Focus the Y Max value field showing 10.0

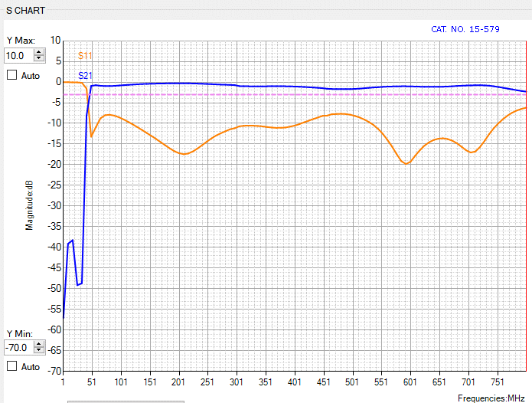(18, 56)
